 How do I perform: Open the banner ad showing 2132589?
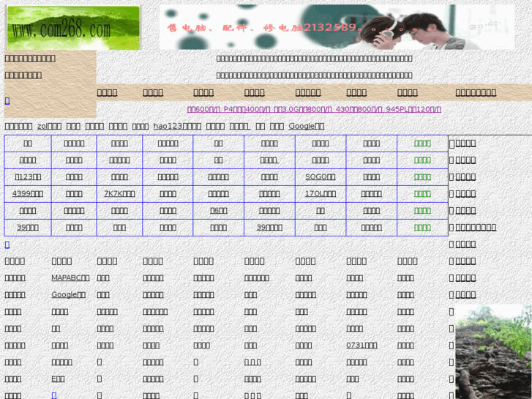coord(337,27)
